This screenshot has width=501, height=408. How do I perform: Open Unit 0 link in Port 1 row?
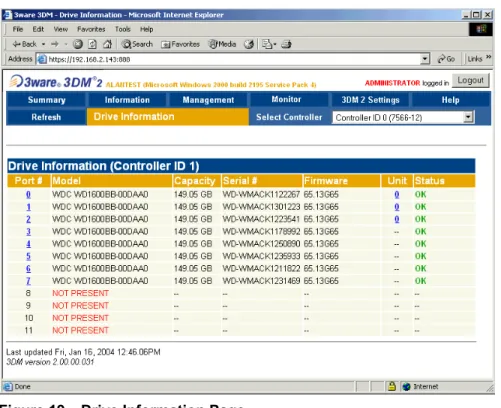397,207
